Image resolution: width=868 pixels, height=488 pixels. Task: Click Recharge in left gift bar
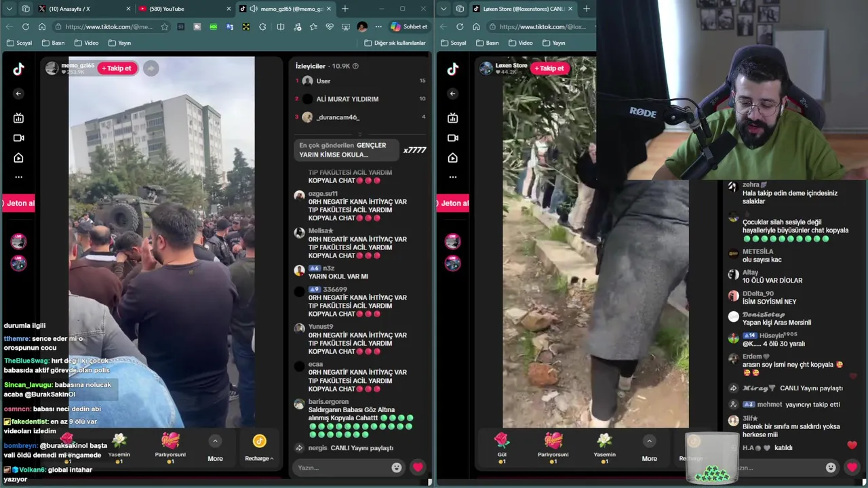click(259, 449)
